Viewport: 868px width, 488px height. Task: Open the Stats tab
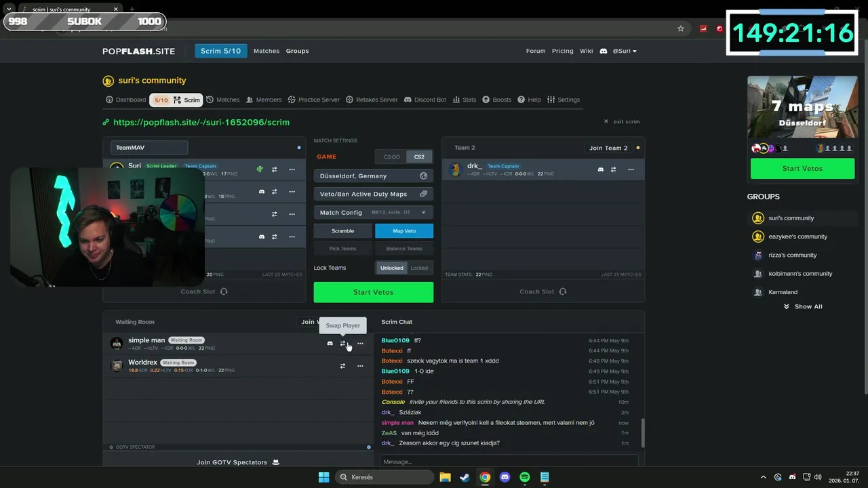[x=465, y=100]
